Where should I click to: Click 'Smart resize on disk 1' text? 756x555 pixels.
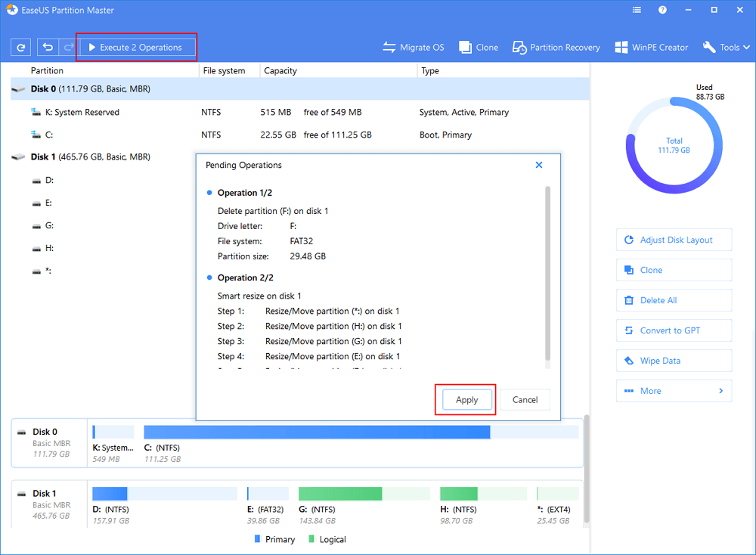[259, 296]
